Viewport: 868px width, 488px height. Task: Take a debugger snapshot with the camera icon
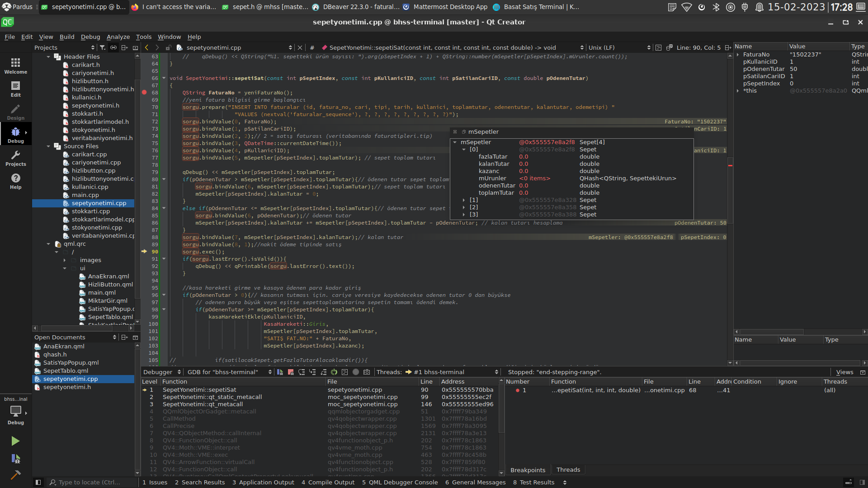[367, 372]
